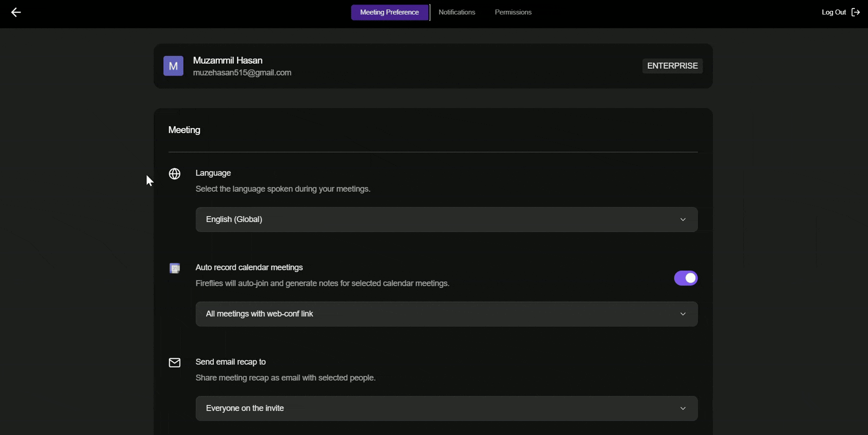This screenshot has height=435, width=868.
Task: Click the muzehasan515@gmail.com email text
Action: pos(242,73)
